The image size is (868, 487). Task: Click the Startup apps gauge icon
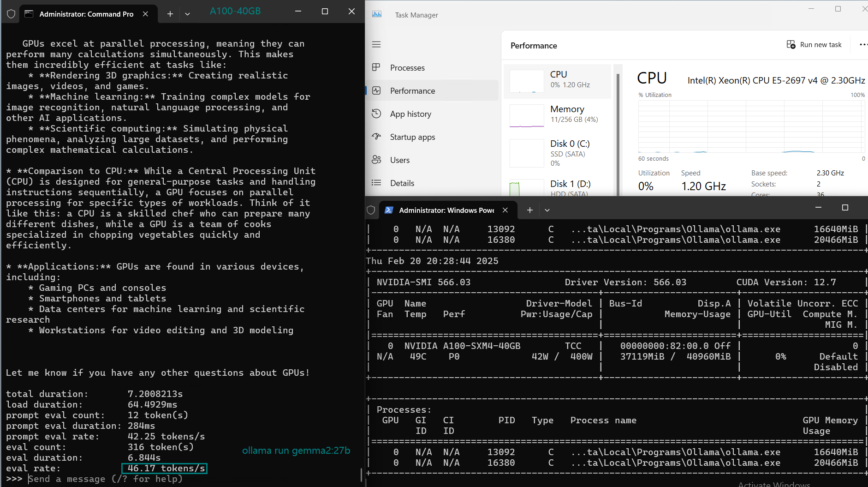(376, 137)
